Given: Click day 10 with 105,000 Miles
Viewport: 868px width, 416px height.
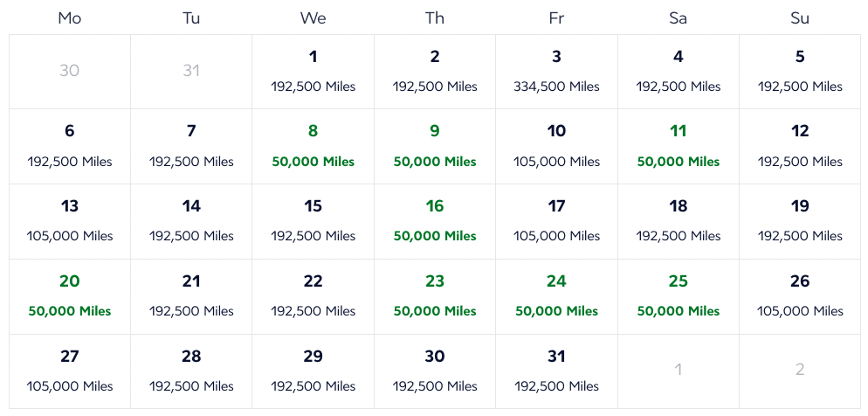Looking at the screenshot, I should click(x=556, y=146).
